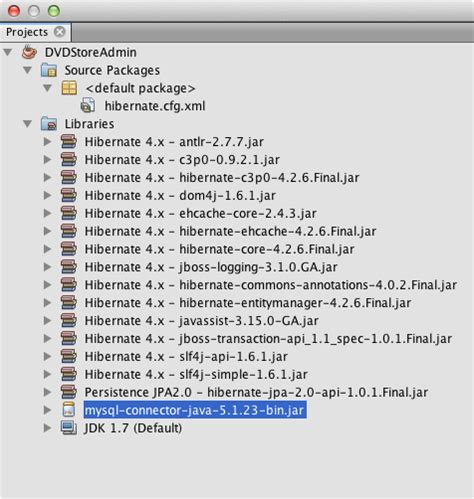Viewport: 474px width, 499px height.
Task: Click the library icon beside dom4j-1.6.1.jar
Action: pos(69,195)
